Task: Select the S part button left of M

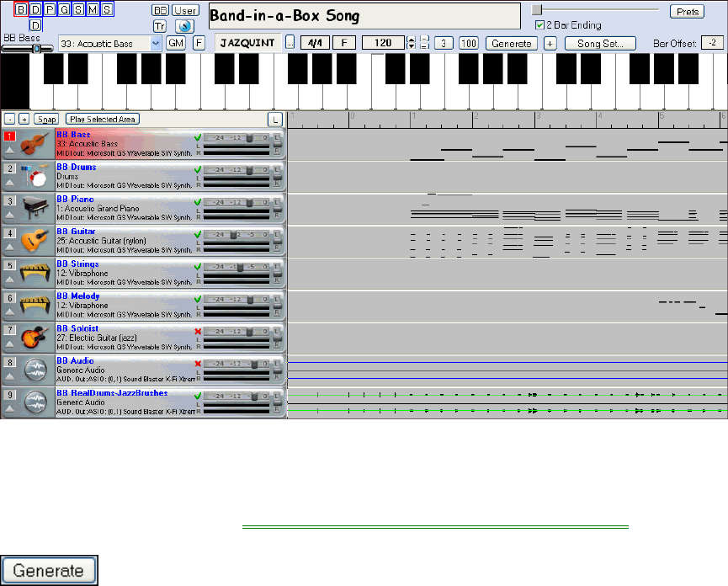Action: [x=78, y=9]
